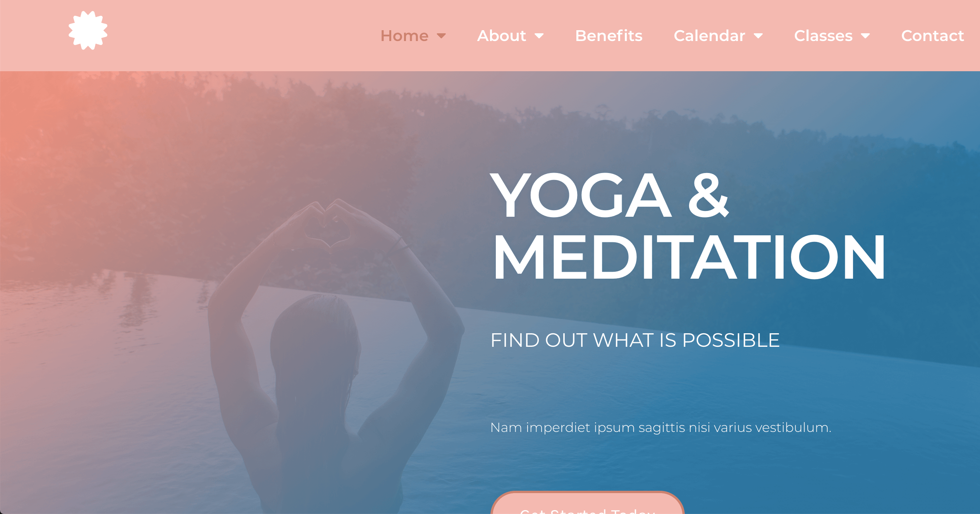Select the Calendar navigation item

tap(709, 36)
